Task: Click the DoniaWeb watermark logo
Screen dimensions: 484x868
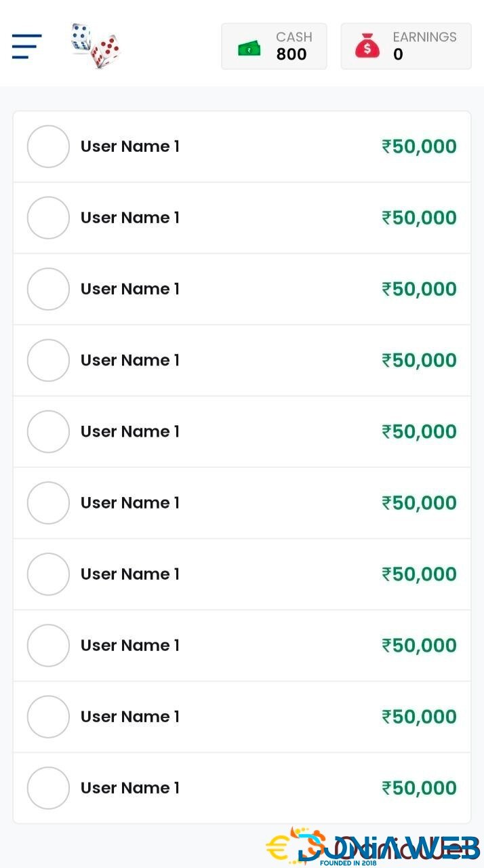Action: point(373,848)
